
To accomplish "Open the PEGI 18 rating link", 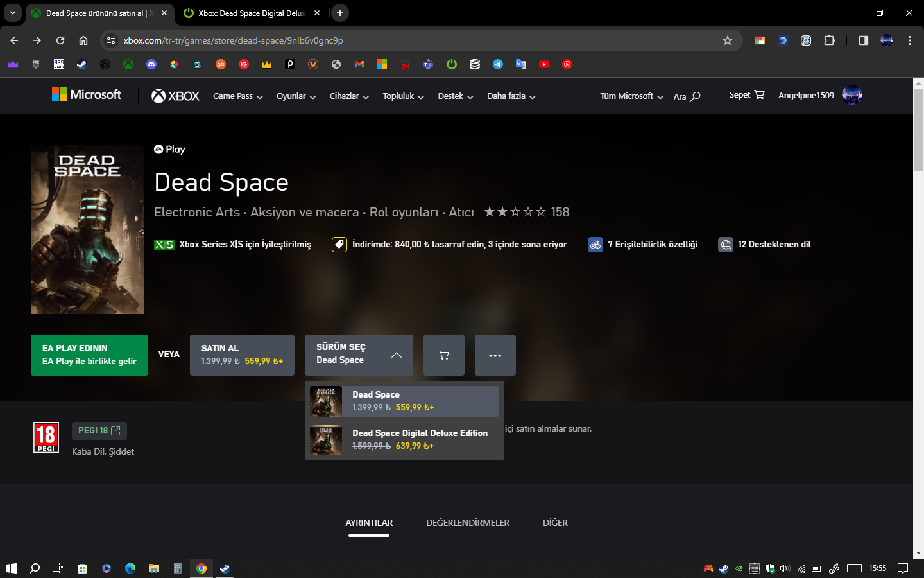I will click(x=99, y=430).
